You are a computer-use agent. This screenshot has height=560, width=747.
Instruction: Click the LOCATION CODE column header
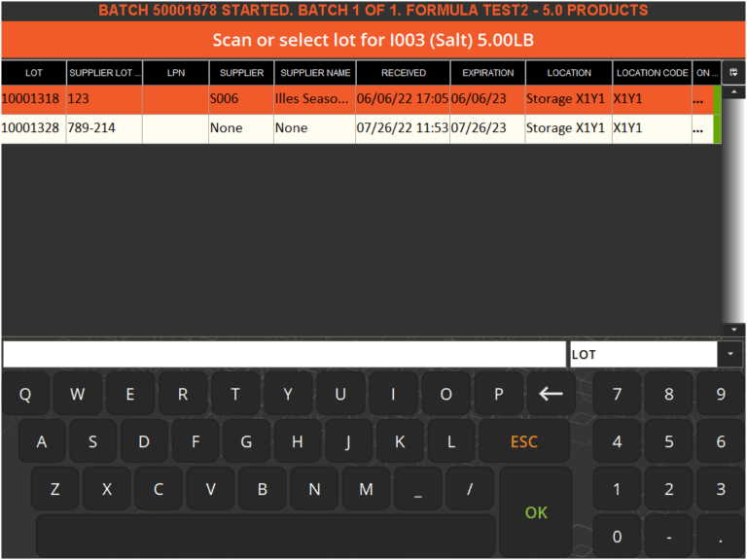(x=652, y=73)
